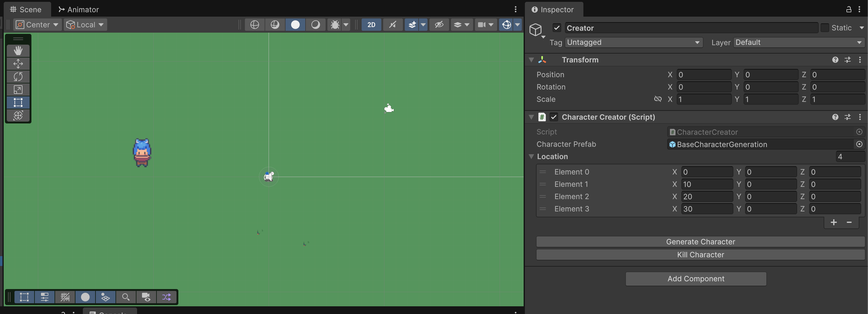Select the Move tool
868x314 pixels.
click(18, 64)
